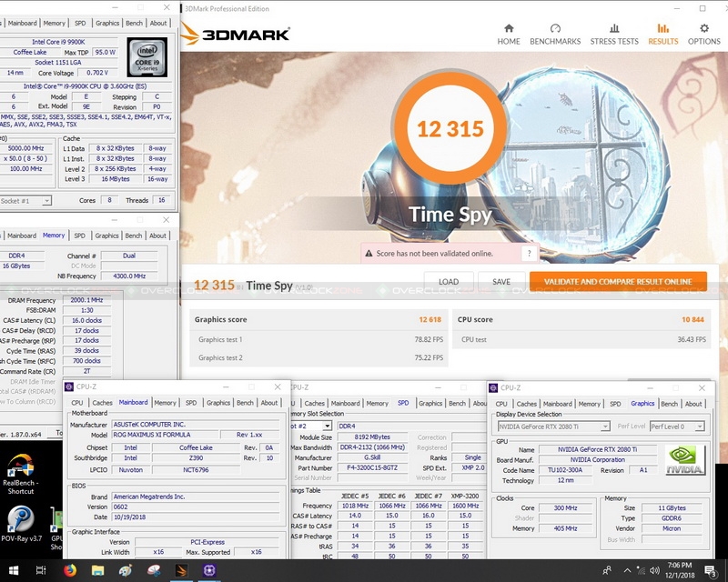
Task: Select the Graphics tab in the top CPU-Z window
Action: [107, 23]
